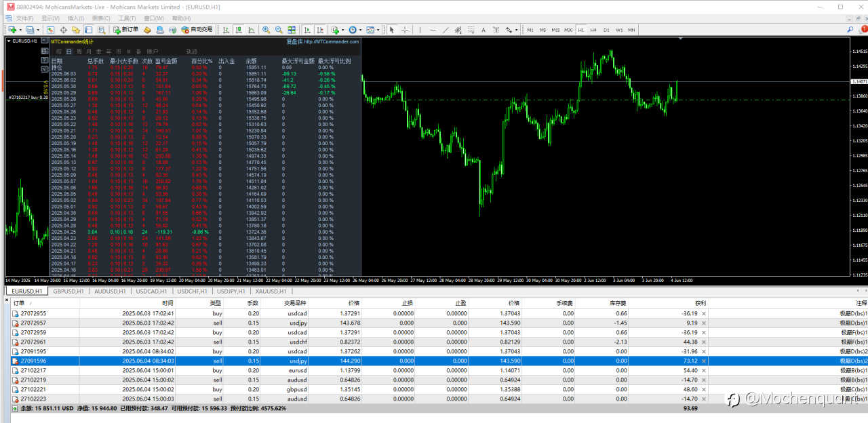Pick the trendline drawing tool
868x423 pixels.
click(446, 30)
